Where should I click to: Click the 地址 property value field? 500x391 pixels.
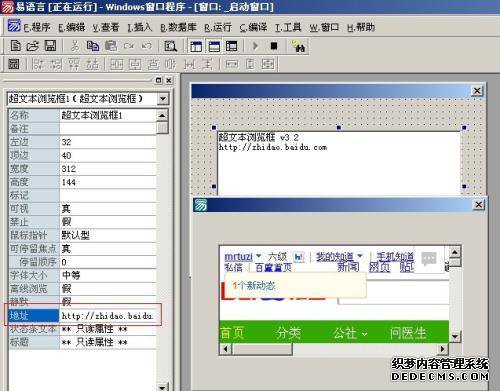pos(108,315)
